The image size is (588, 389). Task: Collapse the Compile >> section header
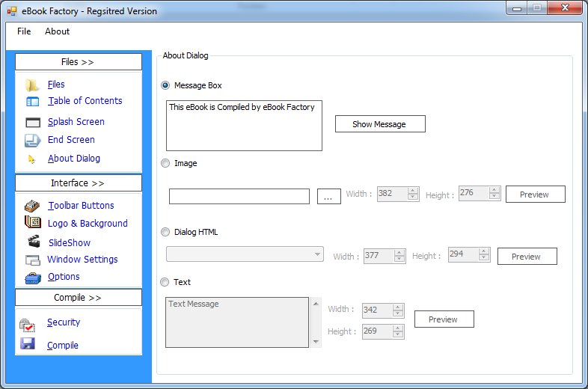[79, 298]
